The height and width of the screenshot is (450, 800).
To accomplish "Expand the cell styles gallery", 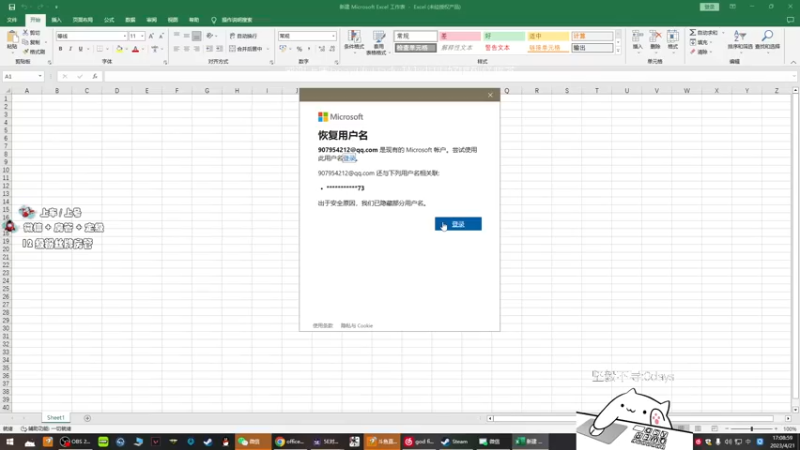I will (618, 51).
